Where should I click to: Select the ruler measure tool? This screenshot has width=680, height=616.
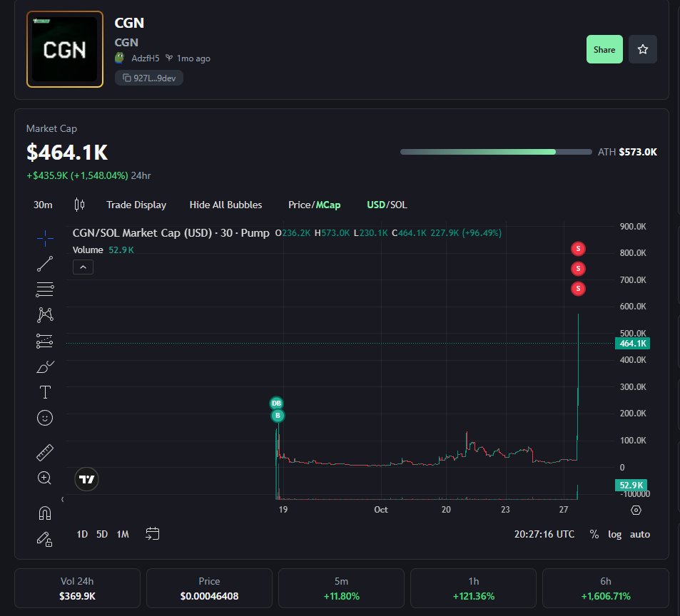pyautogui.click(x=45, y=452)
